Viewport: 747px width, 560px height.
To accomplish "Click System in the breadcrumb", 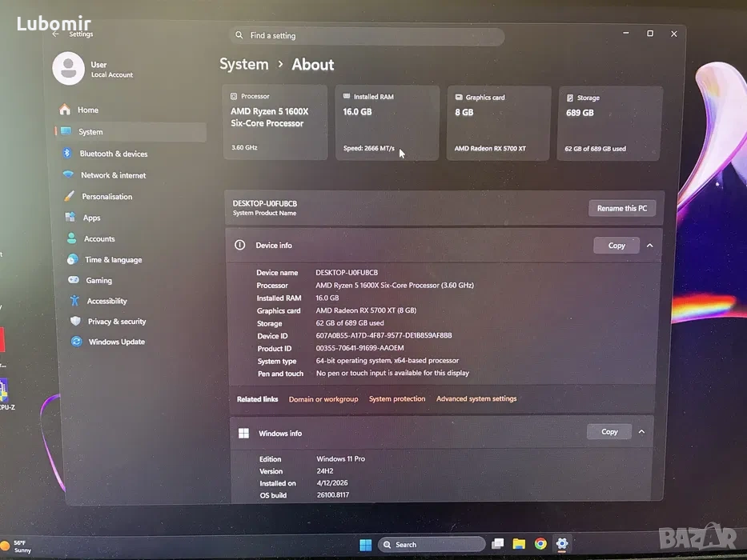I will [x=244, y=65].
